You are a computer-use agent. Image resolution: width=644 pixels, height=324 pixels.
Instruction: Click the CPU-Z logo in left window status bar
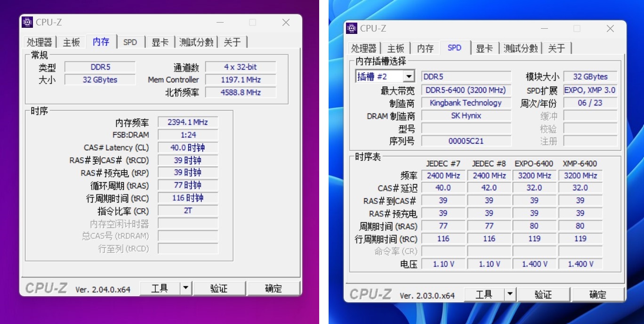[45, 288]
